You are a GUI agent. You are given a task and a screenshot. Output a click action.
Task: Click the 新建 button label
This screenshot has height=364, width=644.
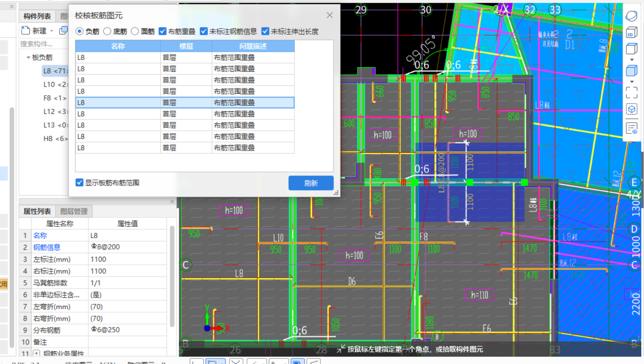pyautogui.click(x=39, y=31)
